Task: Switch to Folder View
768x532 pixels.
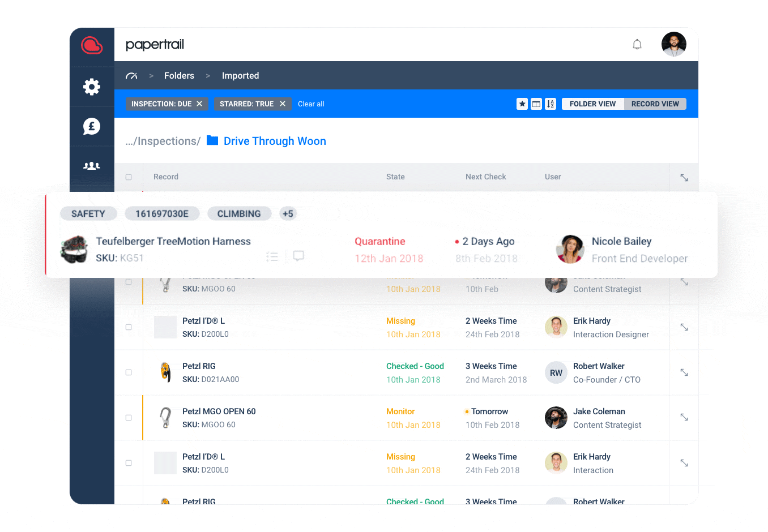Action: pos(592,104)
